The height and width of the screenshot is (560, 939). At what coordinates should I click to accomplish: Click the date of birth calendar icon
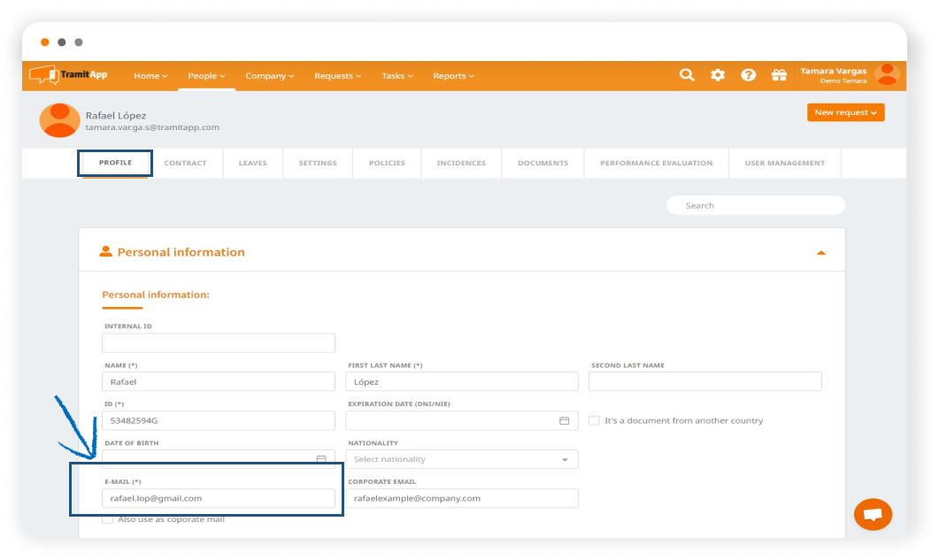tap(321, 459)
